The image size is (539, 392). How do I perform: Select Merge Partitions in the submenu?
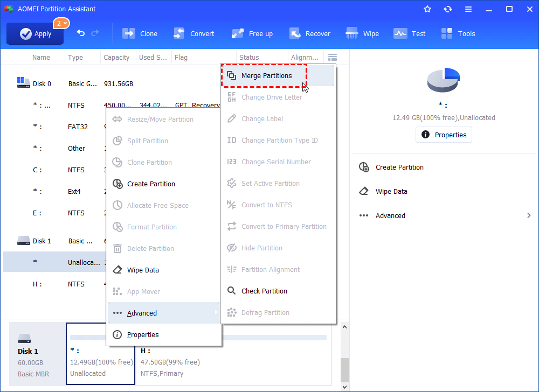point(278,75)
